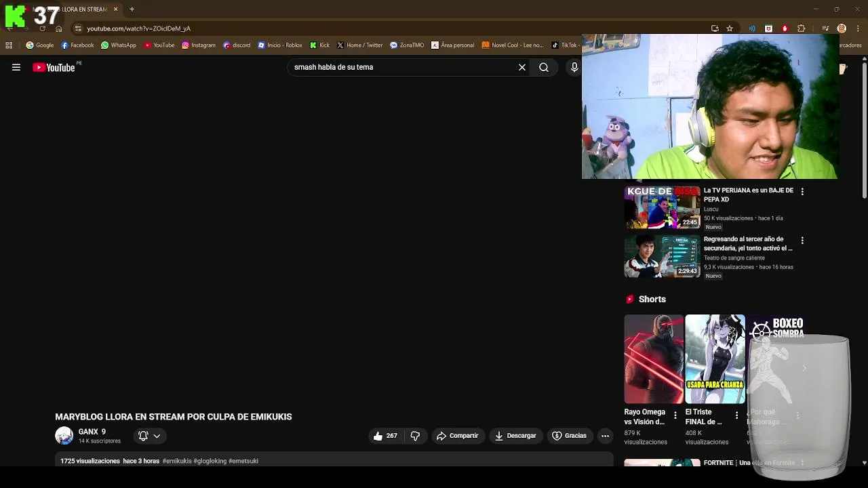Open the Extensions puzzle menu
This screenshot has height=488, width=868.
click(802, 28)
